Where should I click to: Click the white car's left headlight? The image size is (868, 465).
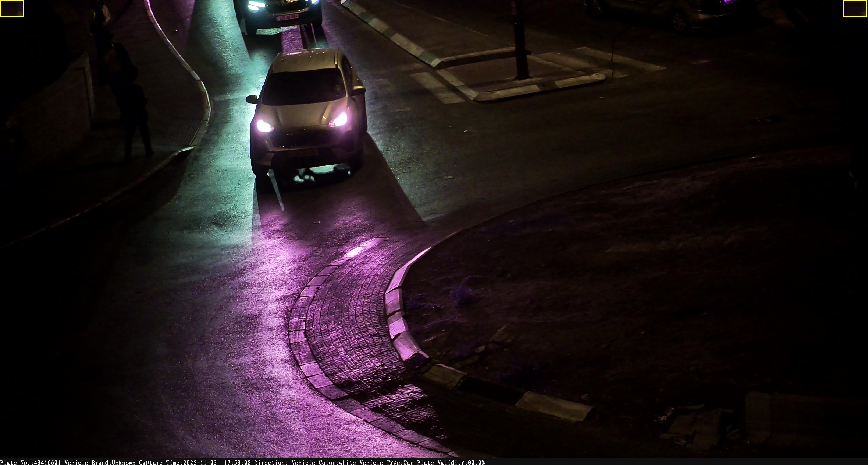[264, 126]
